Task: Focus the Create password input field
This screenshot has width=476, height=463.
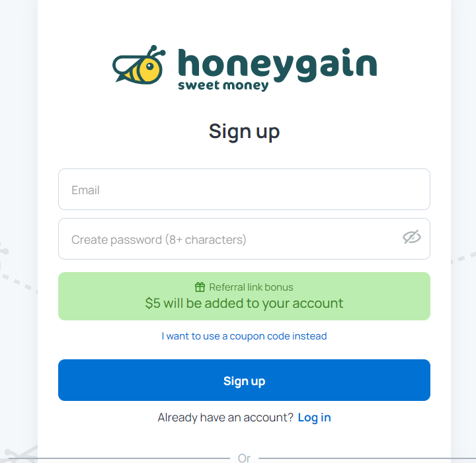Action: pos(244,238)
